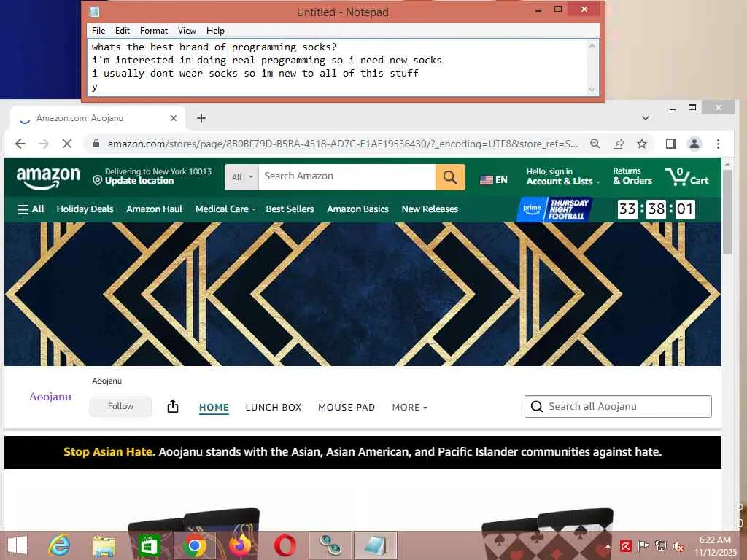Click the Notepad scrollbar up arrow
This screenshot has height=560, width=747.
(592, 46)
